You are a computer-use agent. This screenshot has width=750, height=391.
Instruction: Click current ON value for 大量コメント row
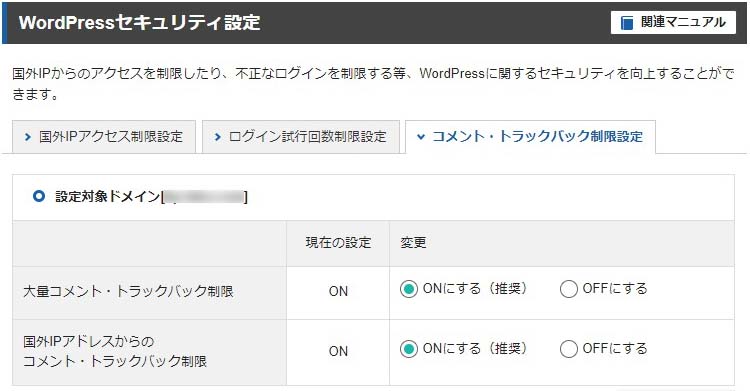point(338,291)
